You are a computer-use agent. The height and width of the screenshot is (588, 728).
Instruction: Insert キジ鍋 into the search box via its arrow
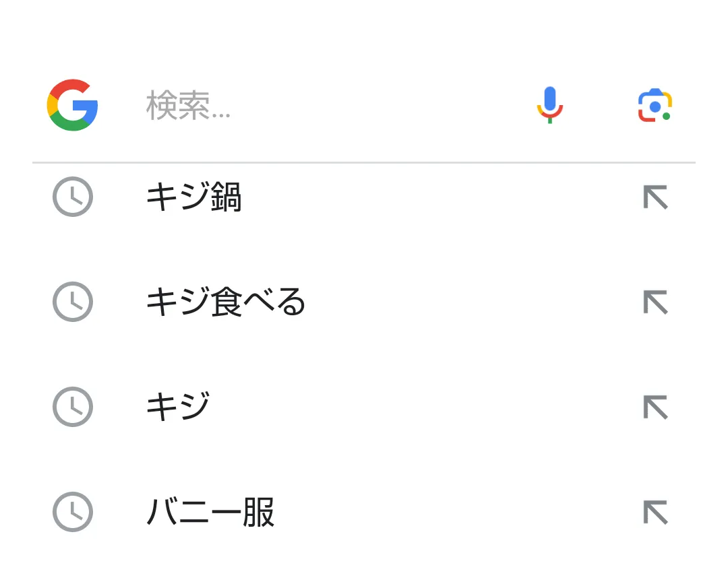point(655,197)
